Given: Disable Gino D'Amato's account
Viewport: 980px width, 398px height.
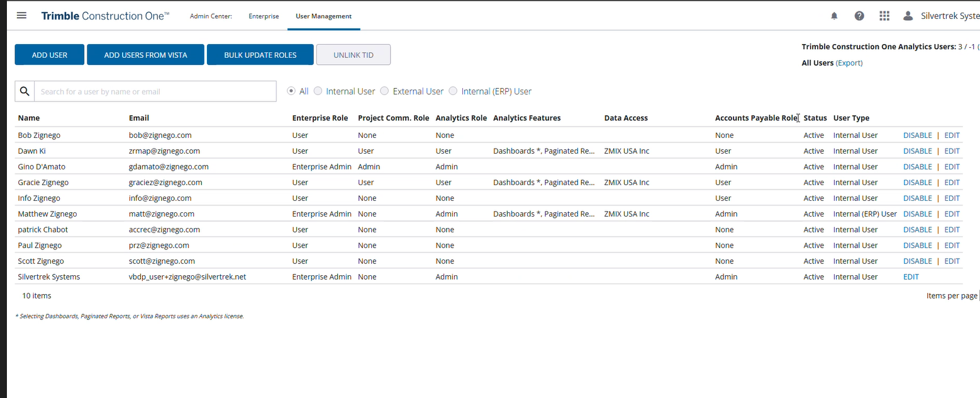Looking at the screenshot, I should (x=918, y=167).
